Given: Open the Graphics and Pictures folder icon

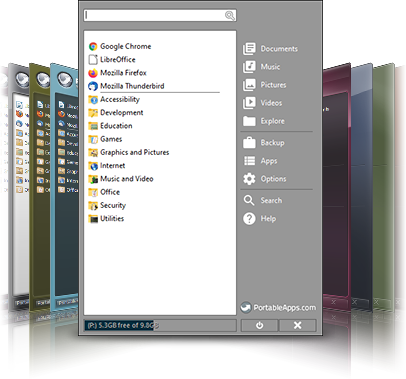Looking at the screenshot, I should tap(93, 152).
